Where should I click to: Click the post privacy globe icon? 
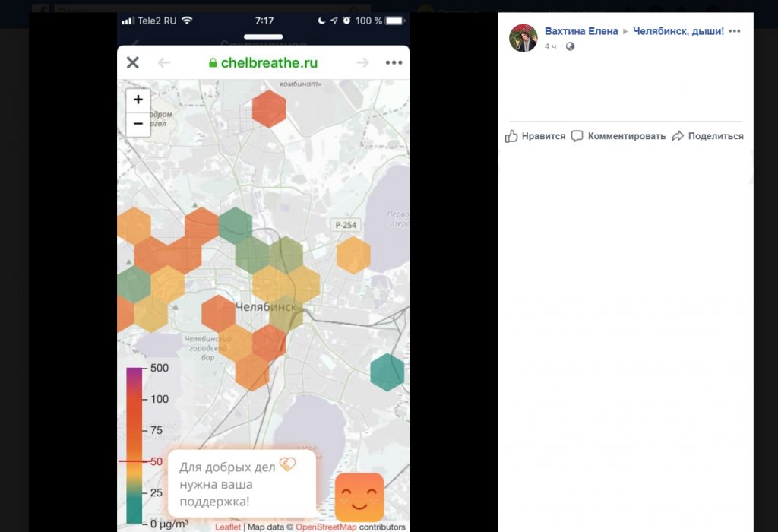[570, 46]
